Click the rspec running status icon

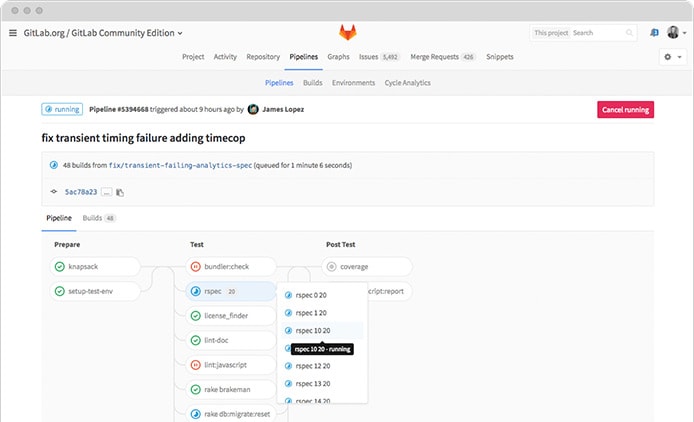coord(195,291)
